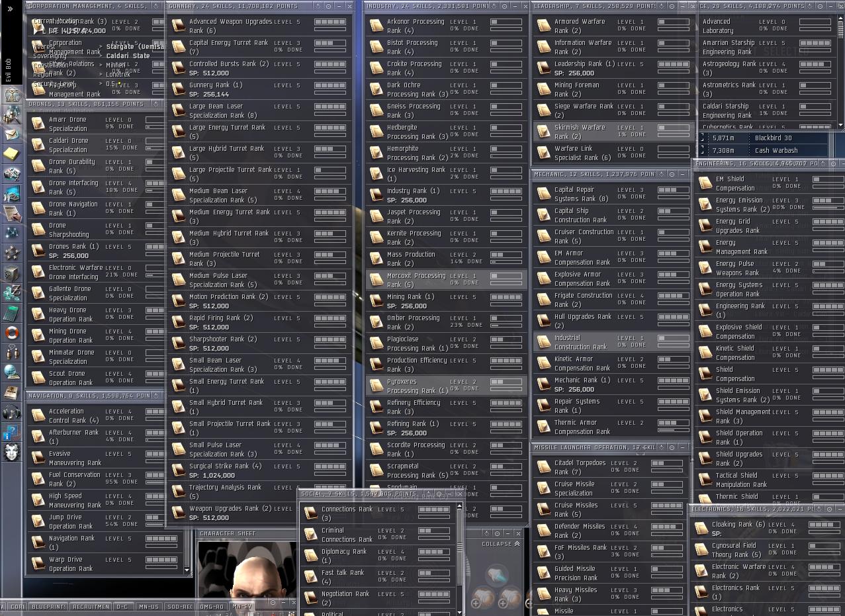This screenshot has height=616, width=845.
Task: Click the Fuel Conservation 95% progress bar
Action: [156, 482]
